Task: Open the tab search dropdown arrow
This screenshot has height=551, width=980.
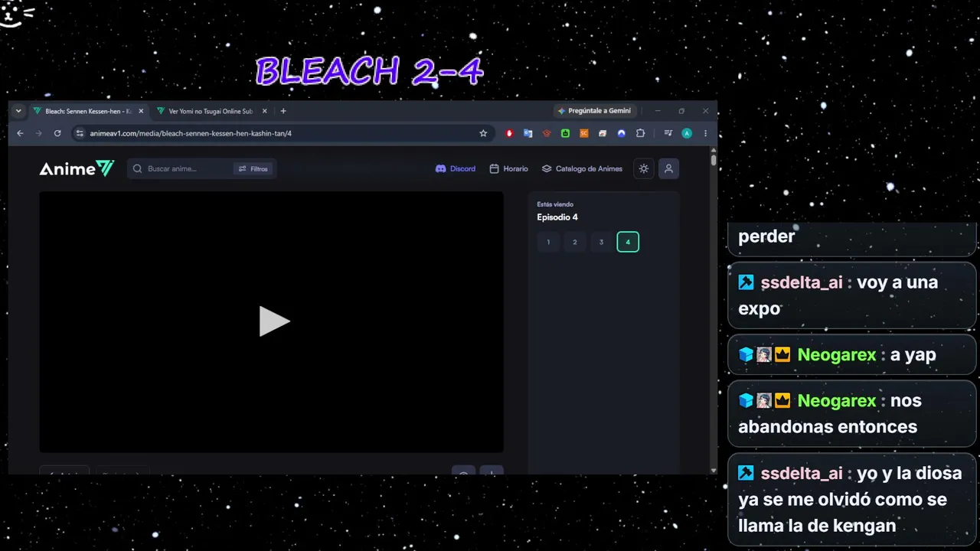Action: coord(18,111)
